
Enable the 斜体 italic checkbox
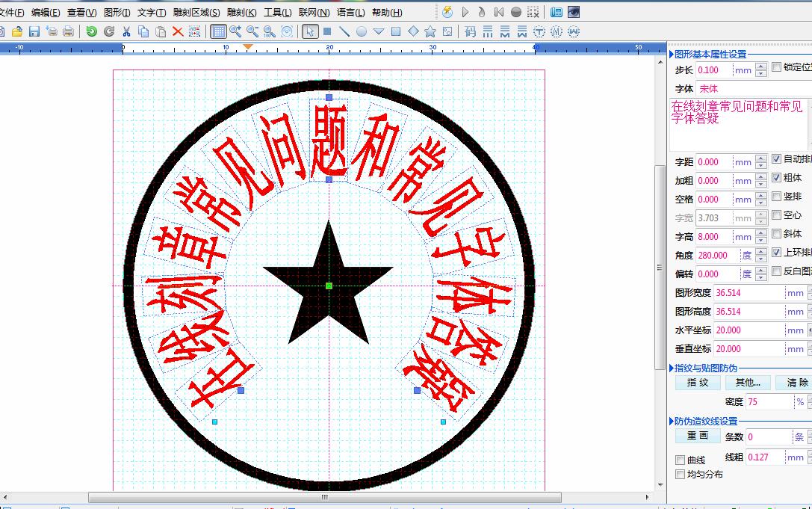click(776, 234)
